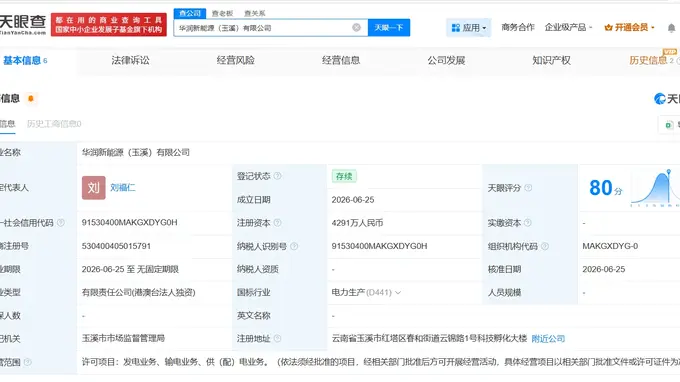
Task: Switch to the 查关系 search tab
Action: (x=255, y=13)
